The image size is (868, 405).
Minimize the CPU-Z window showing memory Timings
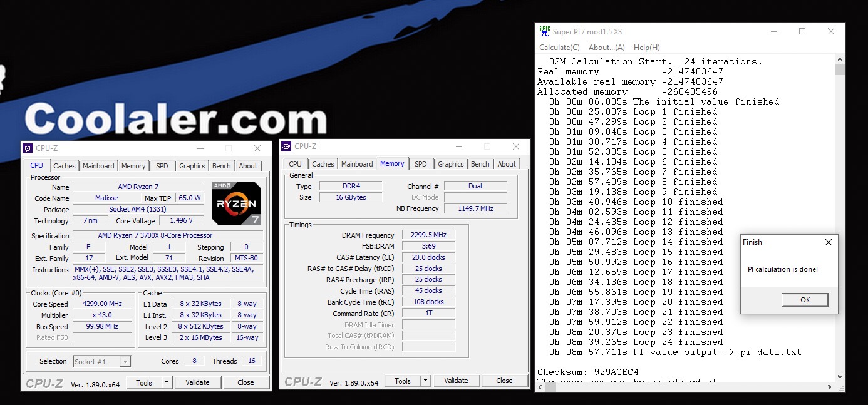coord(458,146)
